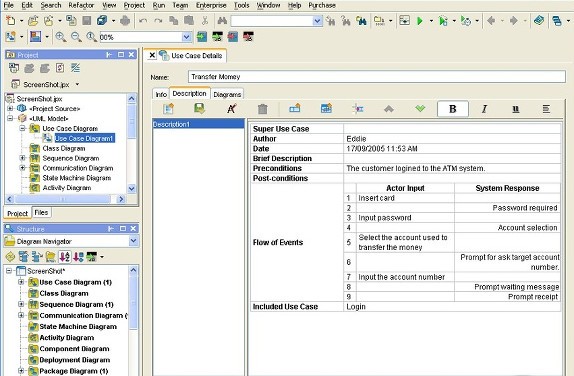The height and width of the screenshot is (376, 574).
Task: Select Class Diagram in Project tree
Action: click(x=64, y=148)
